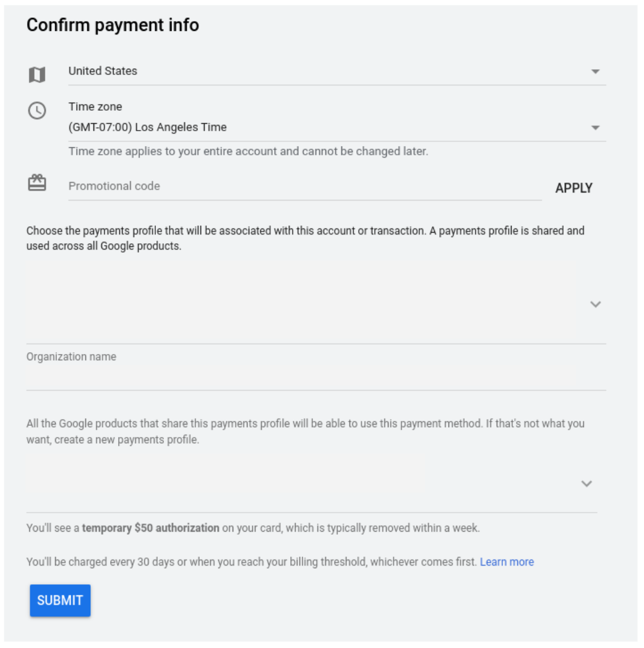
Task: Click the gift card promotional code icon
Action: tap(37, 183)
